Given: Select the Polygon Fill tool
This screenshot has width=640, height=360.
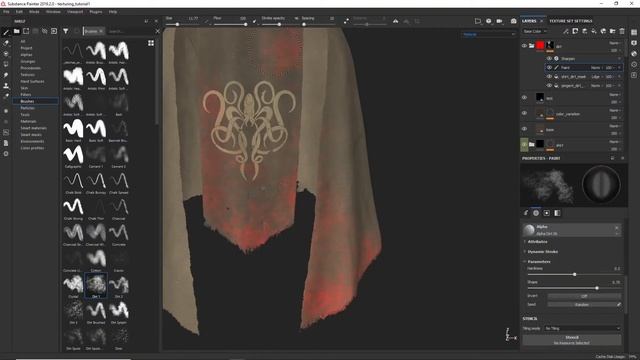Looking at the screenshot, I should (x=6, y=64).
